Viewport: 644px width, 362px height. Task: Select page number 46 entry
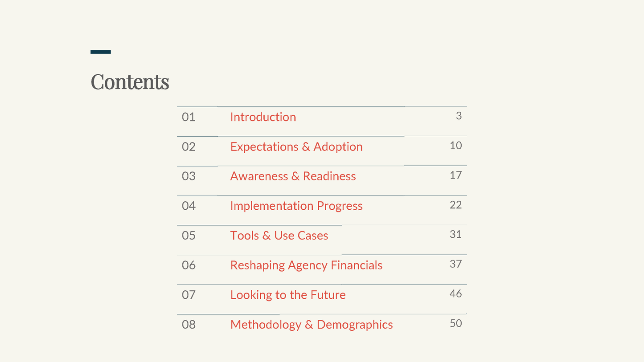(x=455, y=293)
